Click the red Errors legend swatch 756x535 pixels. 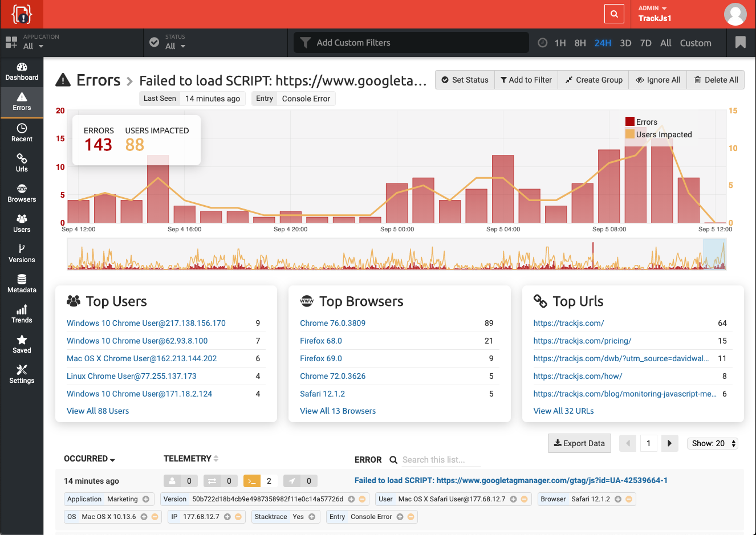630,121
